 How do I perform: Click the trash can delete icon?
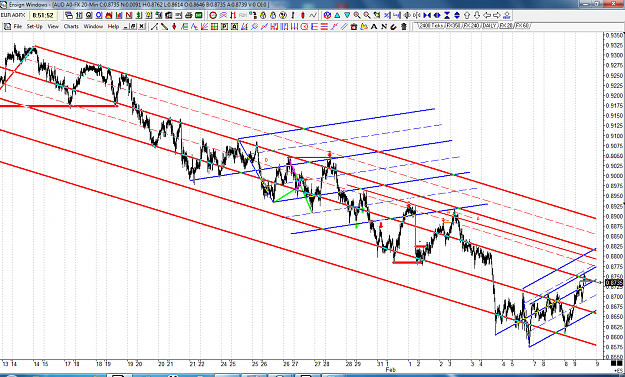(x=403, y=27)
